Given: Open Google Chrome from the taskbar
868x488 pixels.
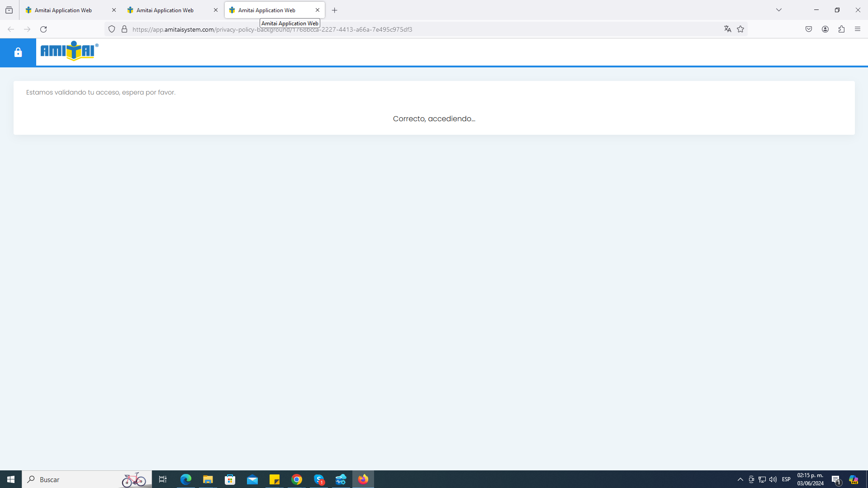Looking at the screenshot, I should (297, 479).
